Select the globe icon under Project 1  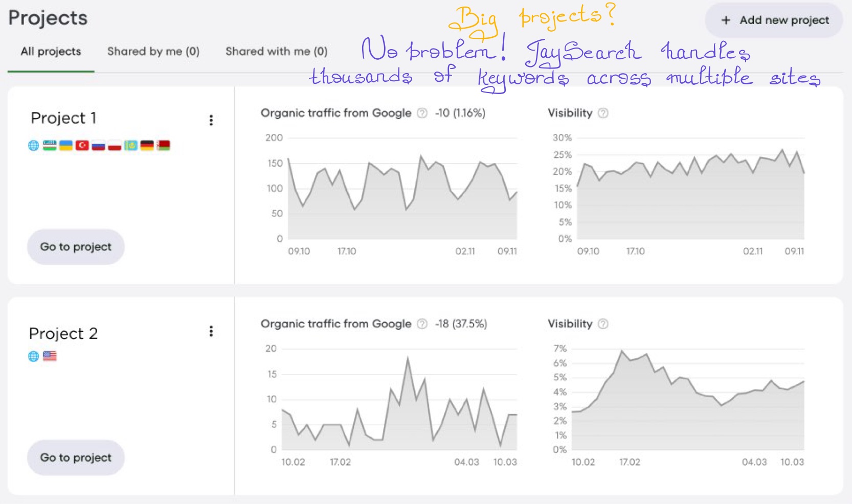click(33, 145)
